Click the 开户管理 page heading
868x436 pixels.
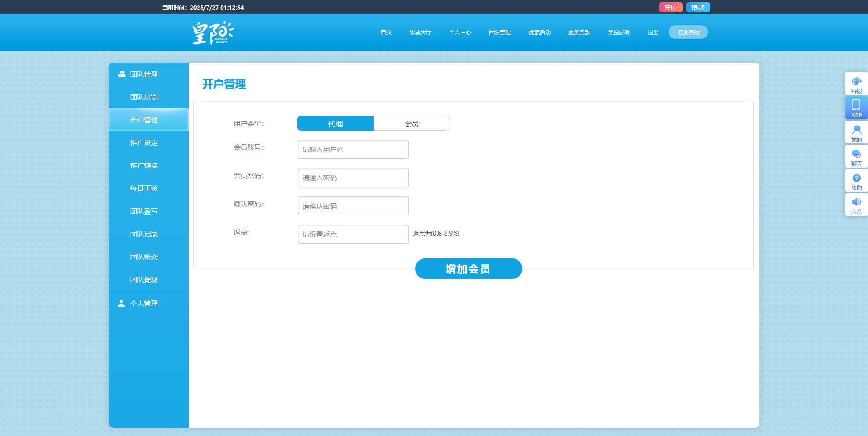(x=224, y=84)
